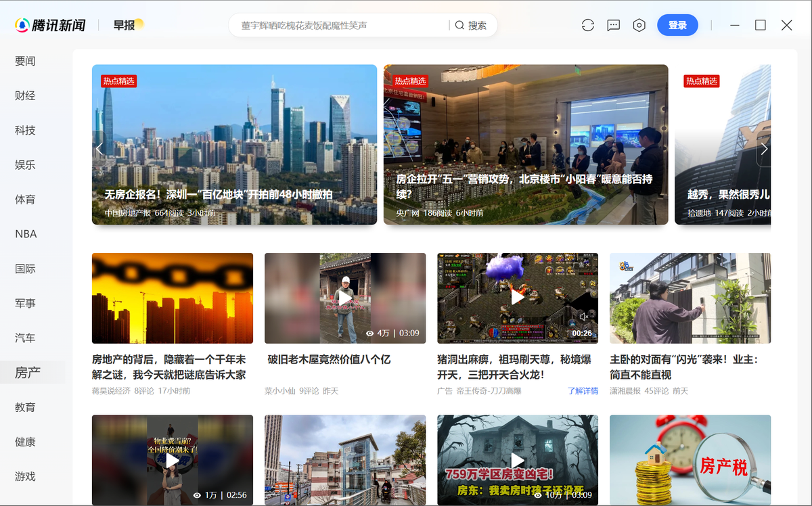Select 游戏 in the sidebar
This screenshot has height=506, width=812.
click(25, 476)
